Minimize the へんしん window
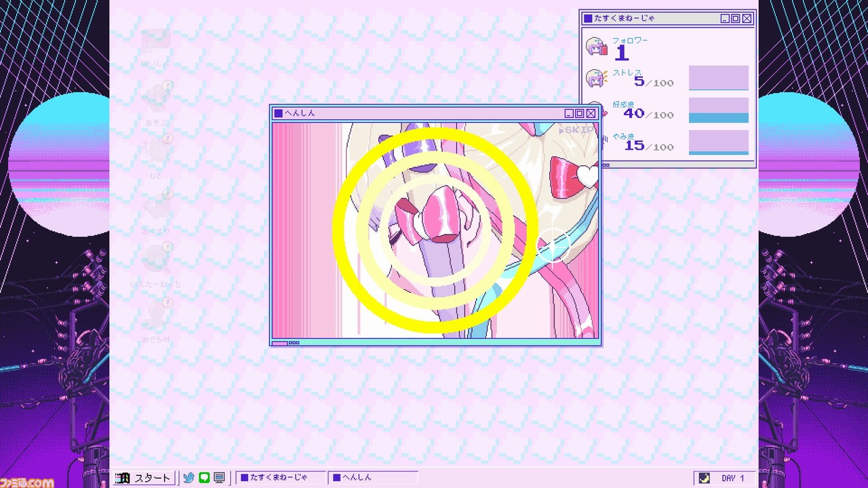The width and height of the screenshot is (868, 488). click(x=569, y=113)
